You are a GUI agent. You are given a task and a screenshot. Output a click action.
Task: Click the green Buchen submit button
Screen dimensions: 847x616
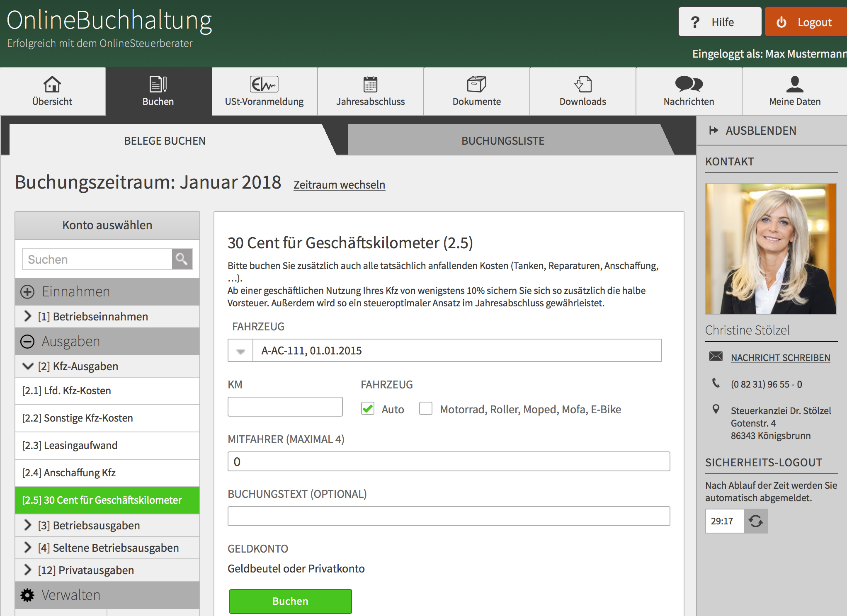(291, 601)
